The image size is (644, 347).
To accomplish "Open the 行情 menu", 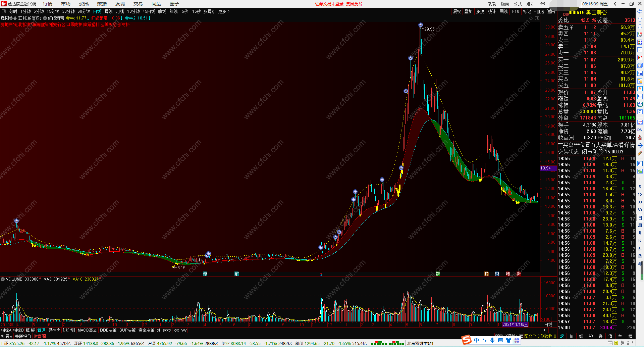I will tap(48, 4).
